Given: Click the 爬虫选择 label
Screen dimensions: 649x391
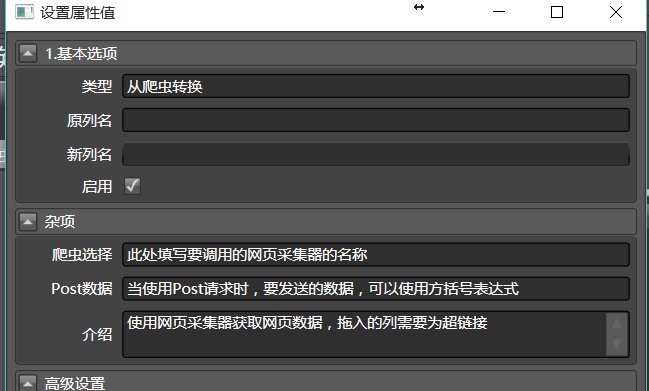Looking at the screenshot, I should pyautogui.click(x=82, y=255).
